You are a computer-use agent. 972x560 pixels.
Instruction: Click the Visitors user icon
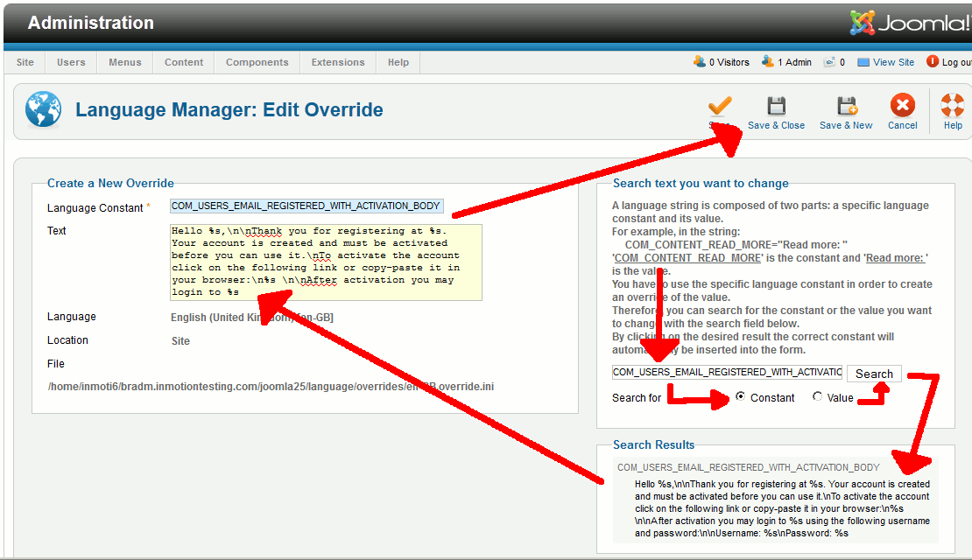(700, 61)
